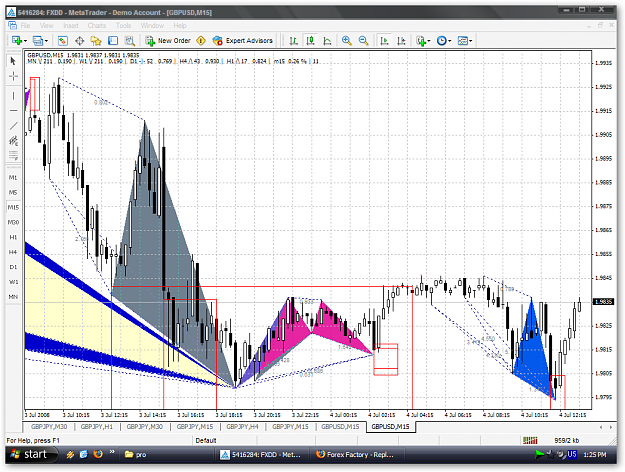The height and width of the screenshot is (472, 625).
Task: Click the Profiles icon
Action: tap(37, 41)
